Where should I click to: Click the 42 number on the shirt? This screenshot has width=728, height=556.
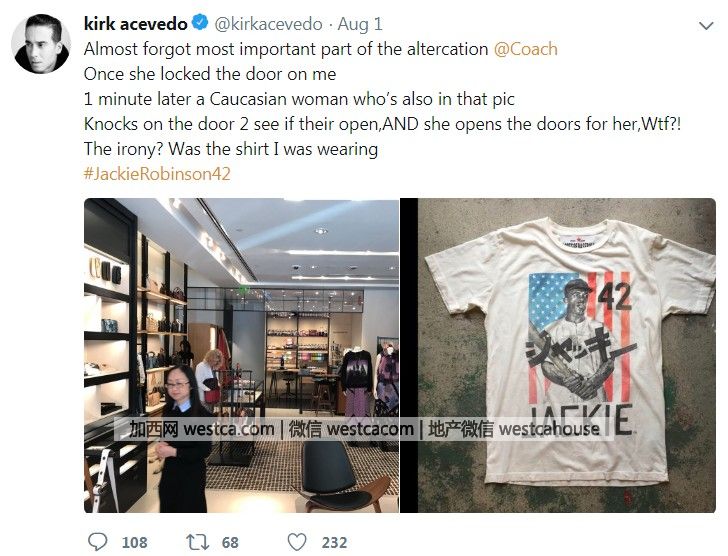(x=614, y=296)
